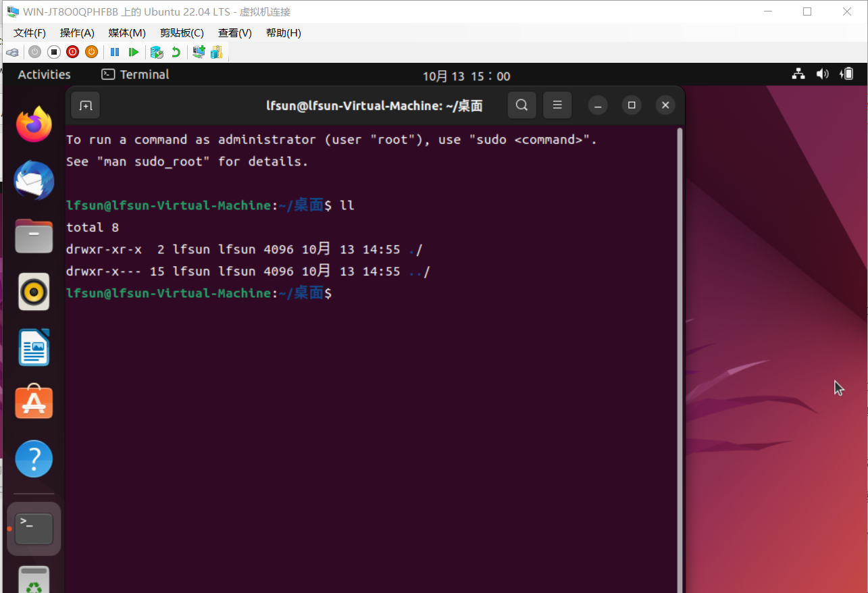
Task: Pause the virtual machine with the blue bars icon
Action: click(115, 52)
